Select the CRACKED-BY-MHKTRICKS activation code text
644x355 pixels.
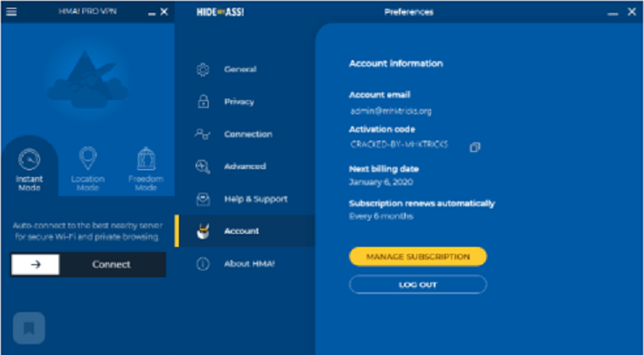point(399,145)
